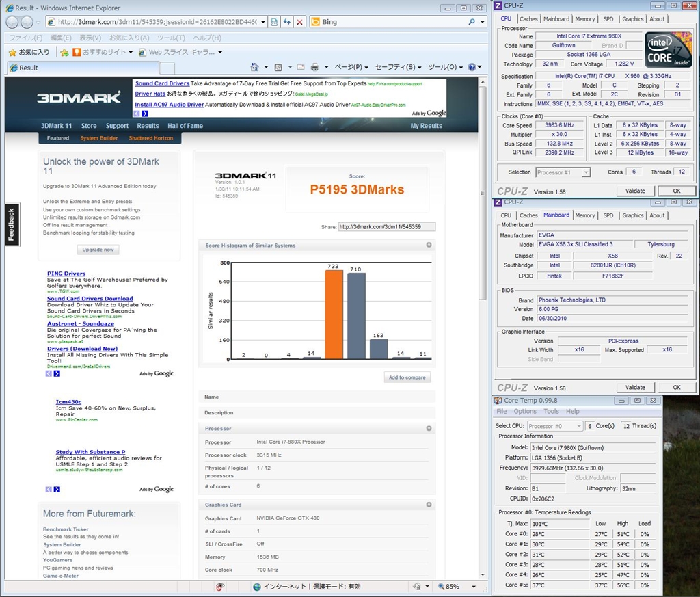Screen dimensions: 700x597
Task: Click previous arrow in top Google ads
Action: point(137,114)
